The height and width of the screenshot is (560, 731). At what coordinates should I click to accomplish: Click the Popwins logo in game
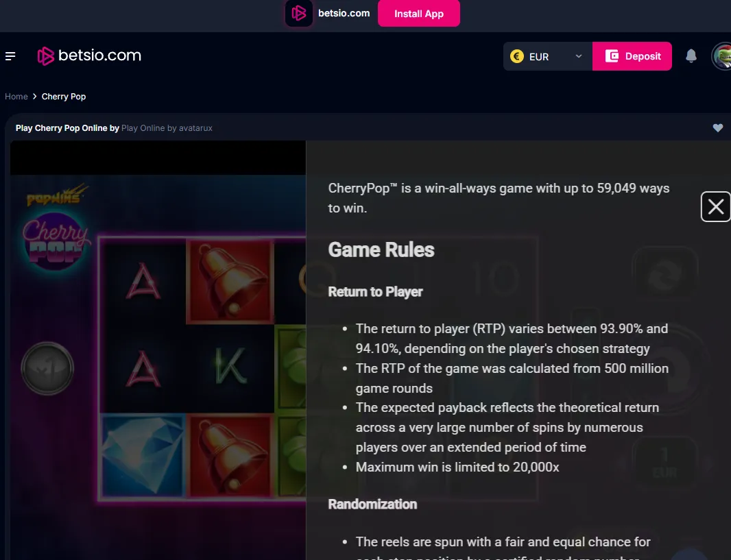pos(57,195)
